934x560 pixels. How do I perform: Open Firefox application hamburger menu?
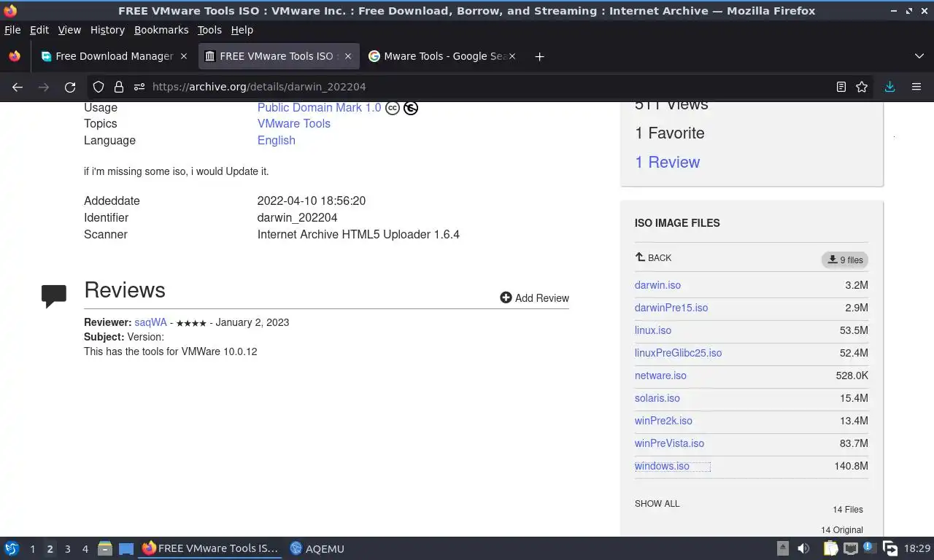point(916,87)
